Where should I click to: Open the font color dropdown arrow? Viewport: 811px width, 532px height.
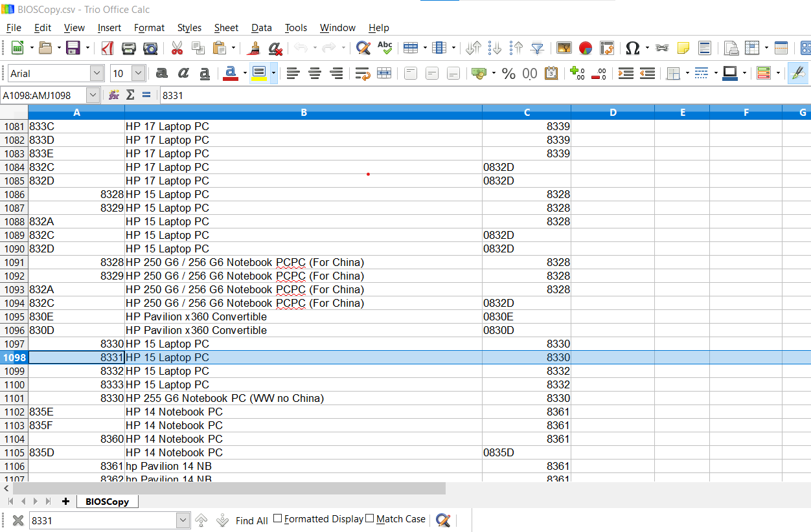(245, 74)
